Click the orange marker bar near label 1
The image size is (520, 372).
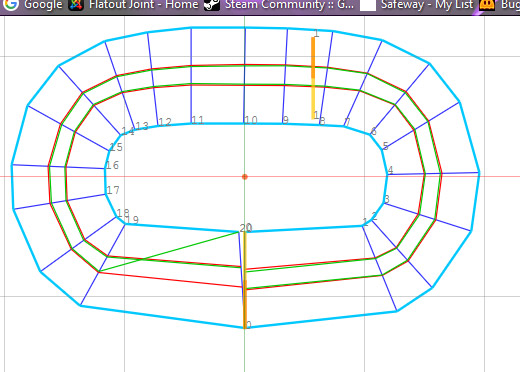click(313, 57)
